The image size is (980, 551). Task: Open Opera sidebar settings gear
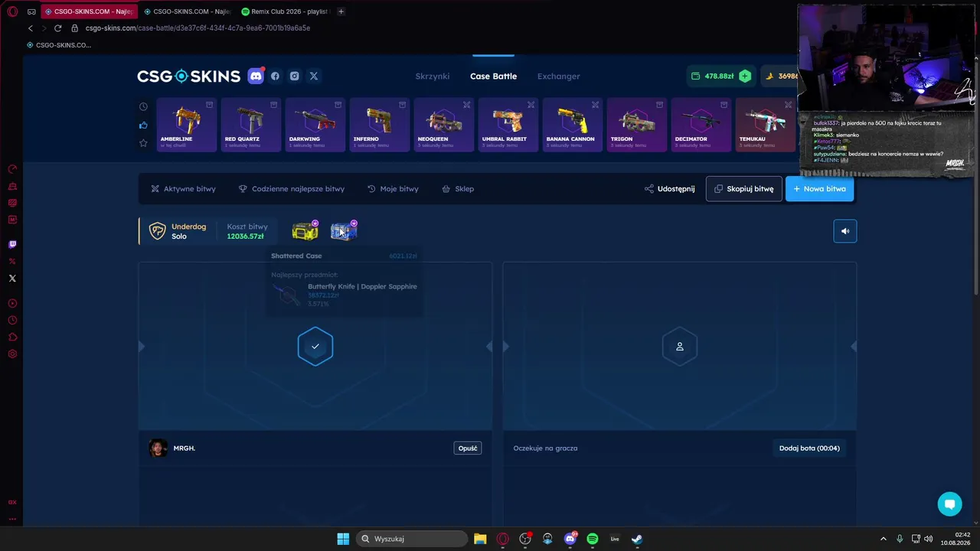tap(12, 354)
